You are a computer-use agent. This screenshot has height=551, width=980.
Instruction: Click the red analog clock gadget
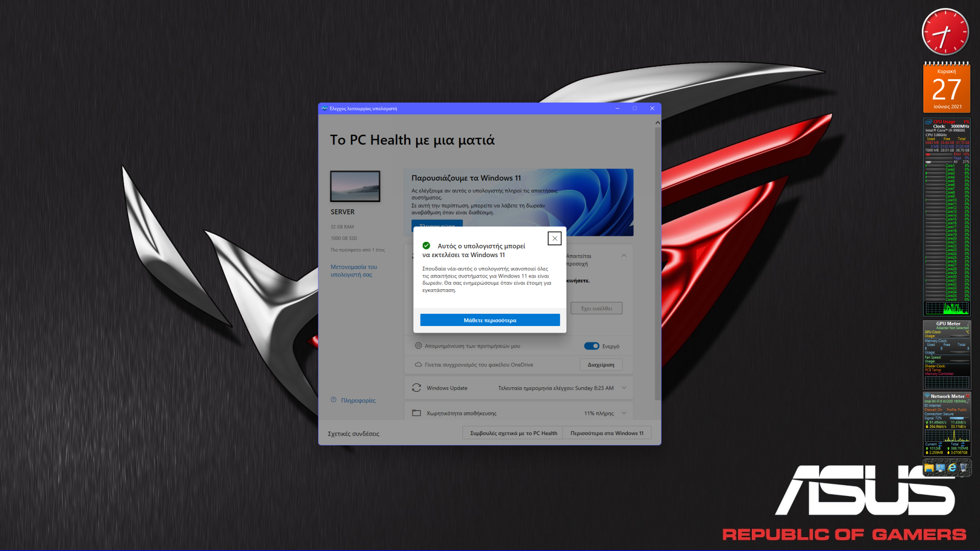pyautogui.click(x=945, y=32)
